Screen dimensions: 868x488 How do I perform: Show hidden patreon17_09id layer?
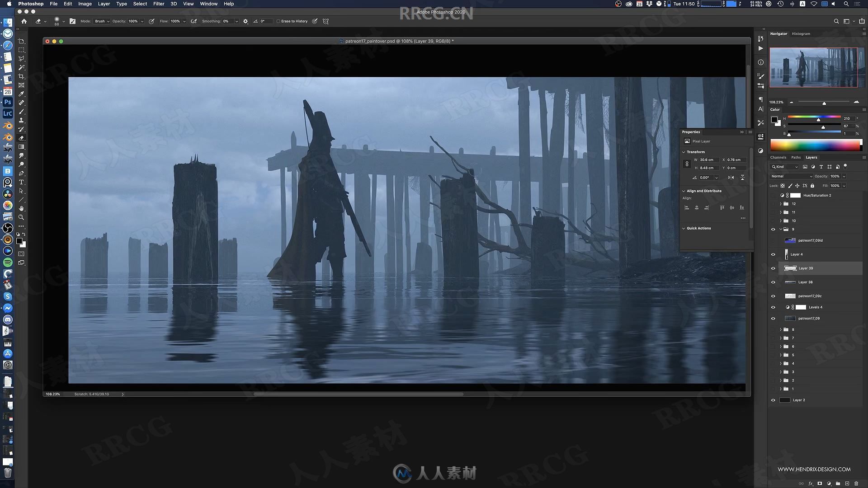pyautogui.click(x=773, y=240)
